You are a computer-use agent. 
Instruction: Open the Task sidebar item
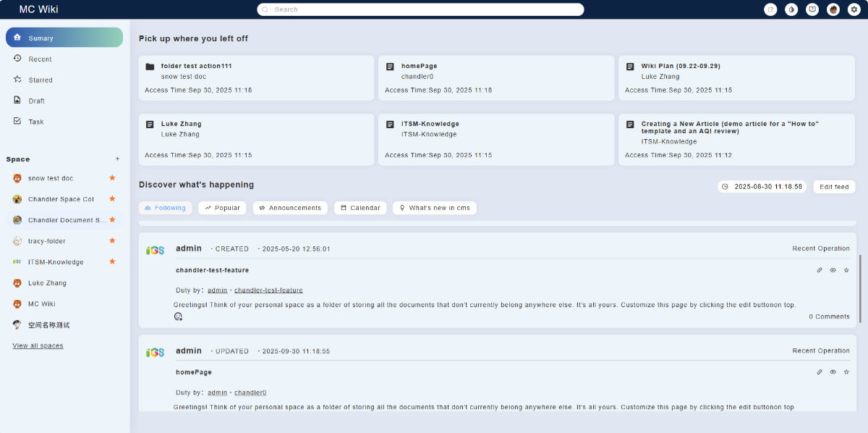coord(64,122)
